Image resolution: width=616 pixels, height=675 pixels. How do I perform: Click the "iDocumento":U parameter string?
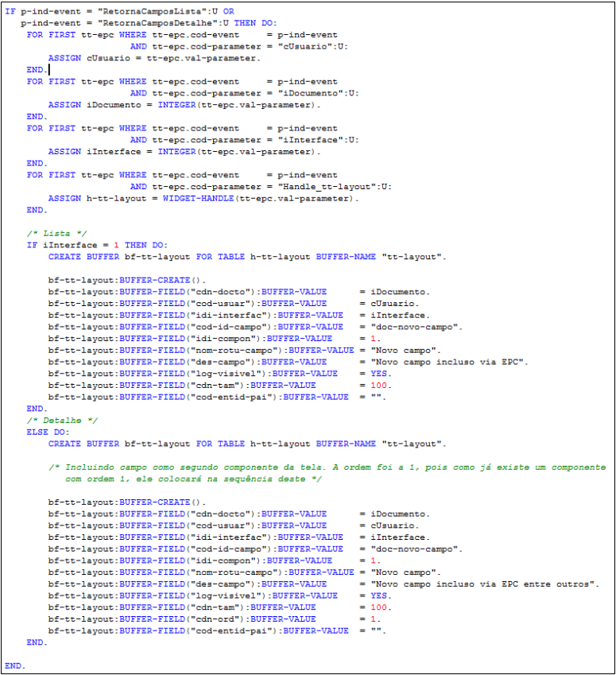point(318,93)
